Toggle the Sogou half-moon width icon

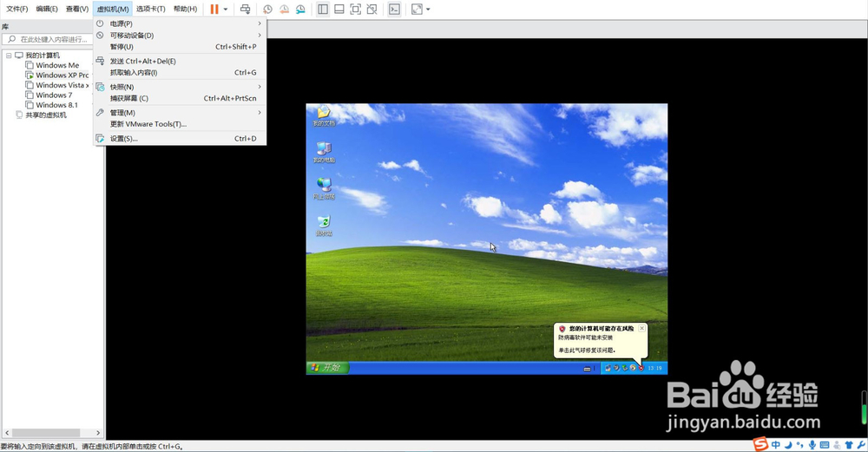(x=788, y=445)
